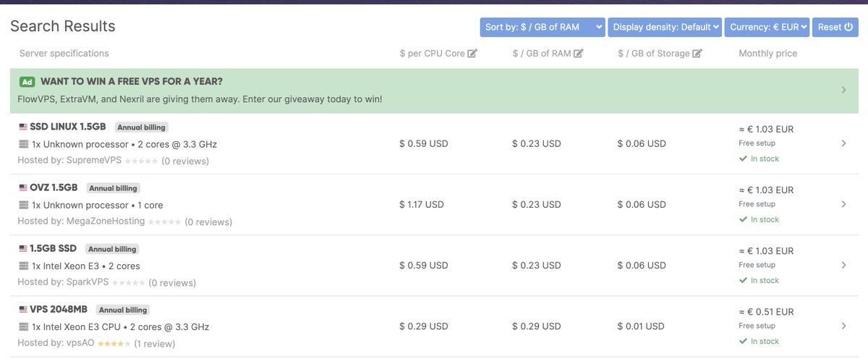Viewport: 868px width, 359px height.
Task: Click chevron arrow on 1.5GB SSD row
Action: click(843, 265)
